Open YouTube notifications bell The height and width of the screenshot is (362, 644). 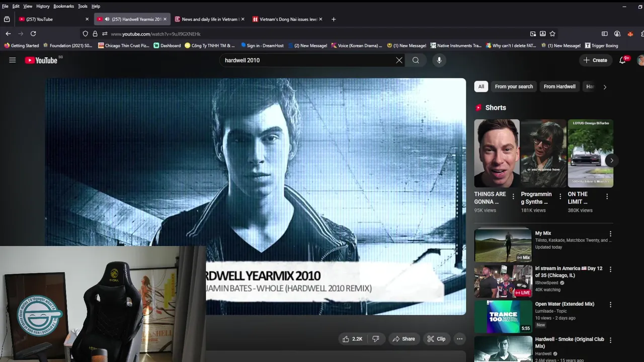click(x=622, y=60)
